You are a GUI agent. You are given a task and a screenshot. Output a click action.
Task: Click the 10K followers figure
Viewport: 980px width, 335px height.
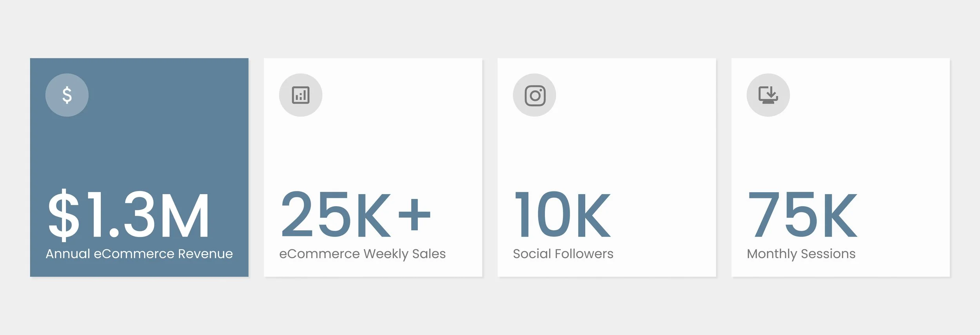[562, 215]
